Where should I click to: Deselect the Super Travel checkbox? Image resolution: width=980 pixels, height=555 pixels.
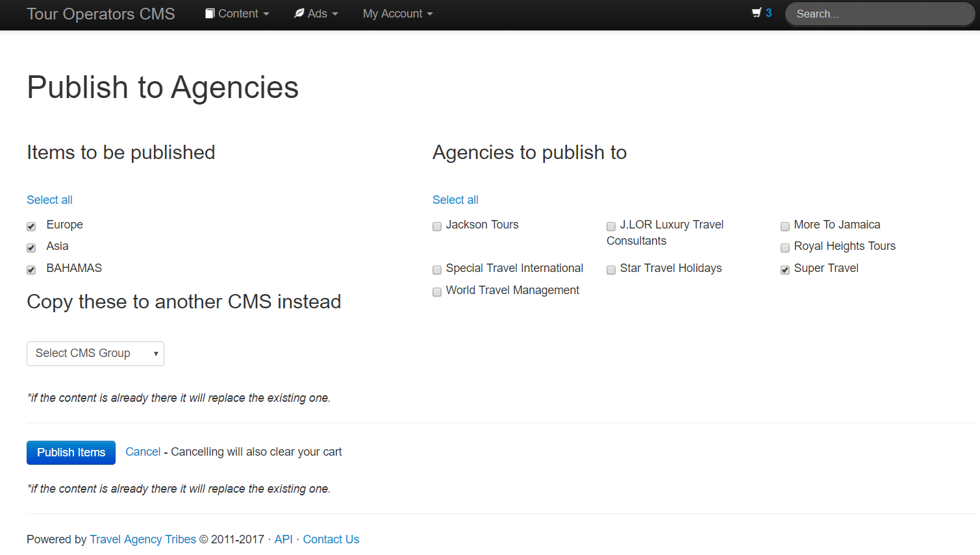pyautogui.click(x=785, y=270)
